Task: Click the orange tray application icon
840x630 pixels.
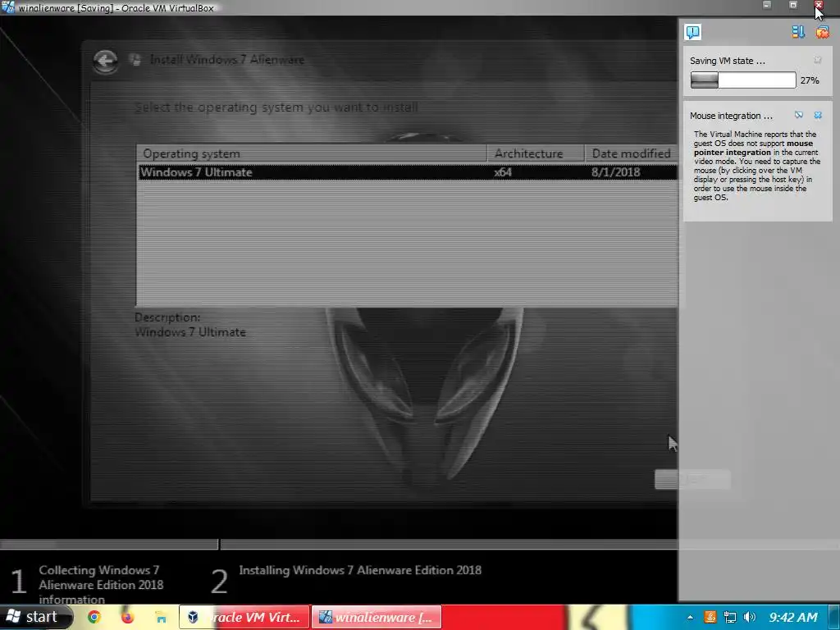Action: [710, 617]
